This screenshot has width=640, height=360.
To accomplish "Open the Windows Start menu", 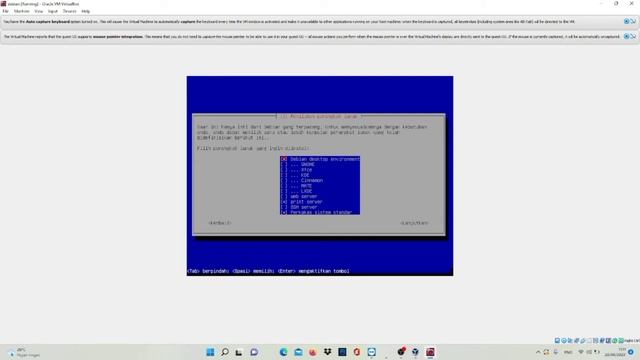I will [210, 352].
